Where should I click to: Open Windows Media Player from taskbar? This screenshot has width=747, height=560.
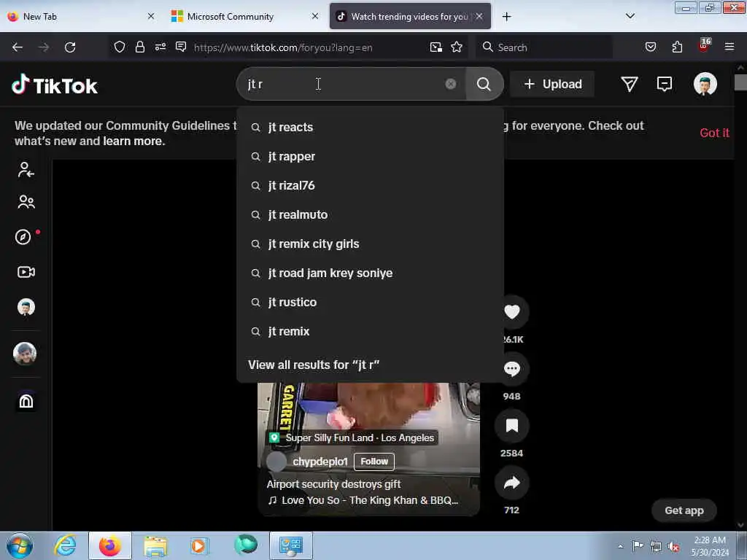(x=198, y=545)
